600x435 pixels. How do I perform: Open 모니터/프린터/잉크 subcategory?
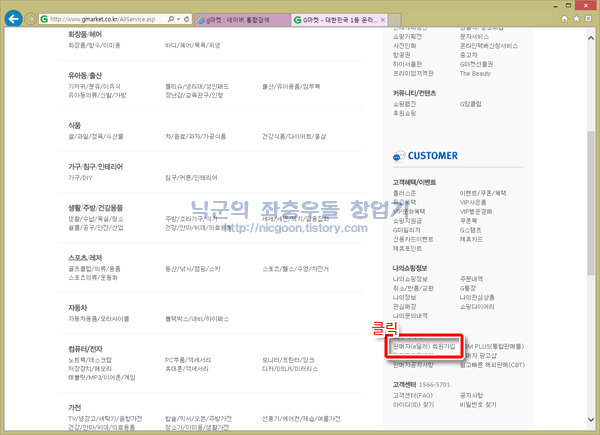(x=288, y=360)
